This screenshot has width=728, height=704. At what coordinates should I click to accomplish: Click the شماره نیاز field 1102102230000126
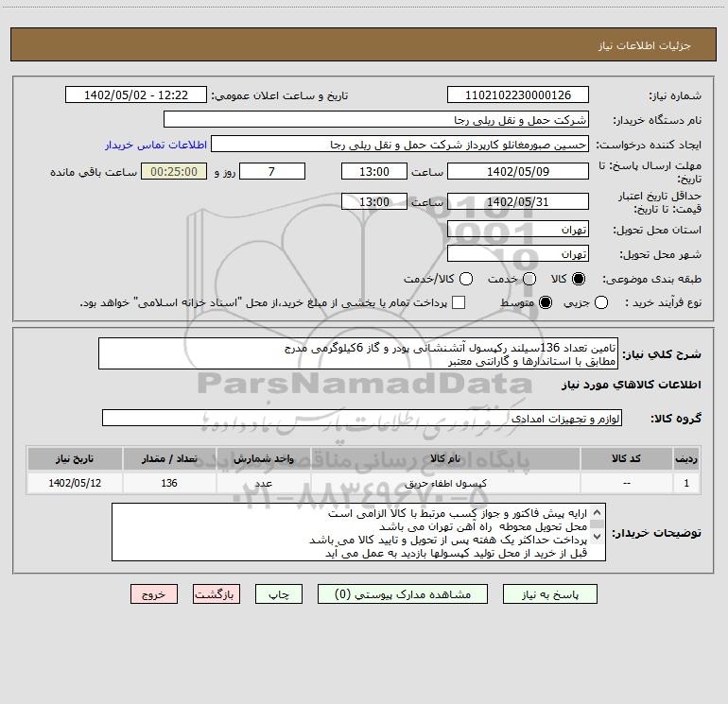[518, 95]
